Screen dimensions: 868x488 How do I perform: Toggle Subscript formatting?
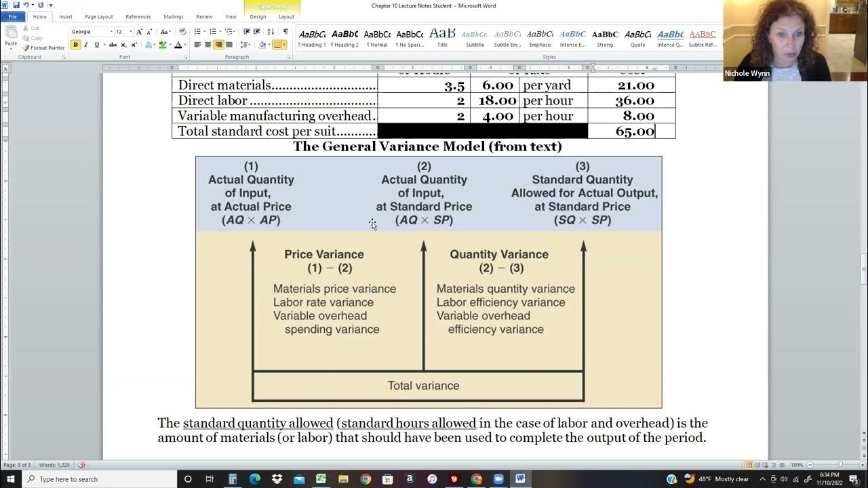pos(123,45)
